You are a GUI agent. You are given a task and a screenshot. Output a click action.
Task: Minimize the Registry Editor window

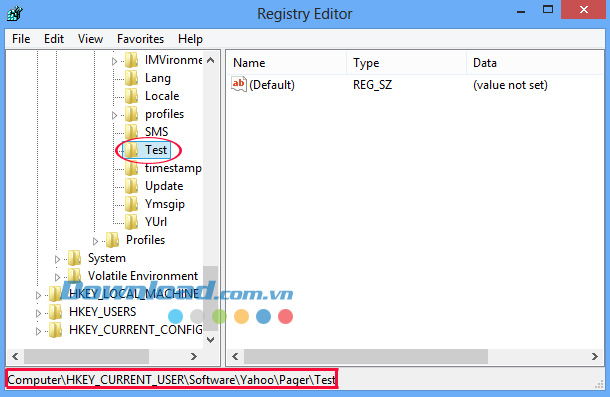pyautogui.click(x=521, y=11)
